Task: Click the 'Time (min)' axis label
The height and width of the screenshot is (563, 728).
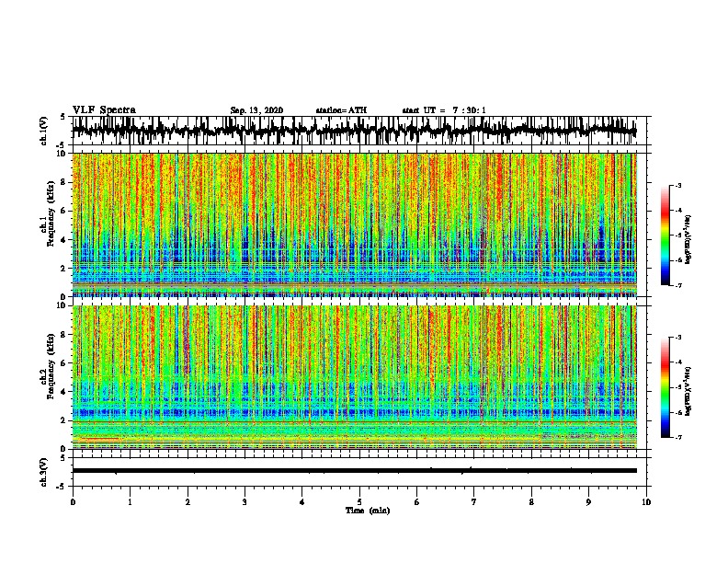Action: (x=368, y=511)
